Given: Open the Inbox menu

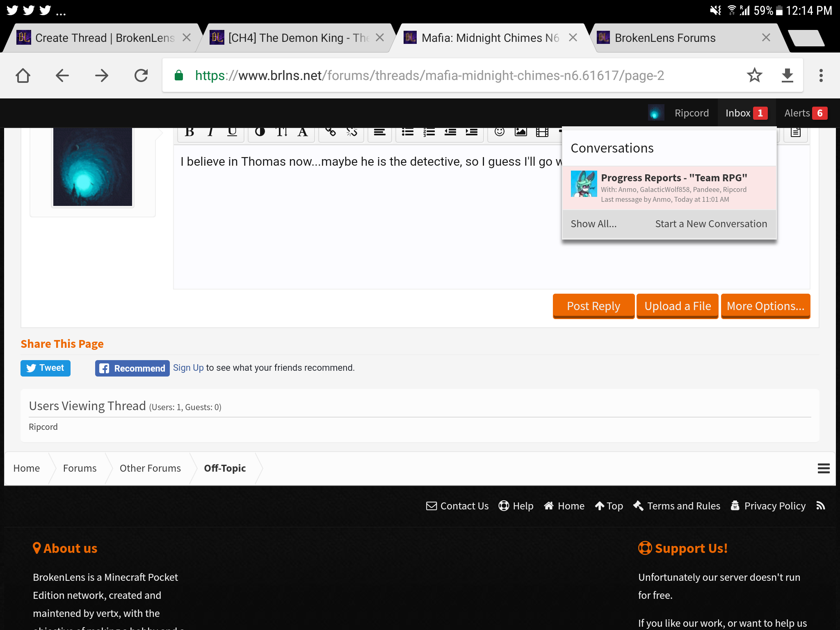Looking at the screenshot, I should [746, 113].
